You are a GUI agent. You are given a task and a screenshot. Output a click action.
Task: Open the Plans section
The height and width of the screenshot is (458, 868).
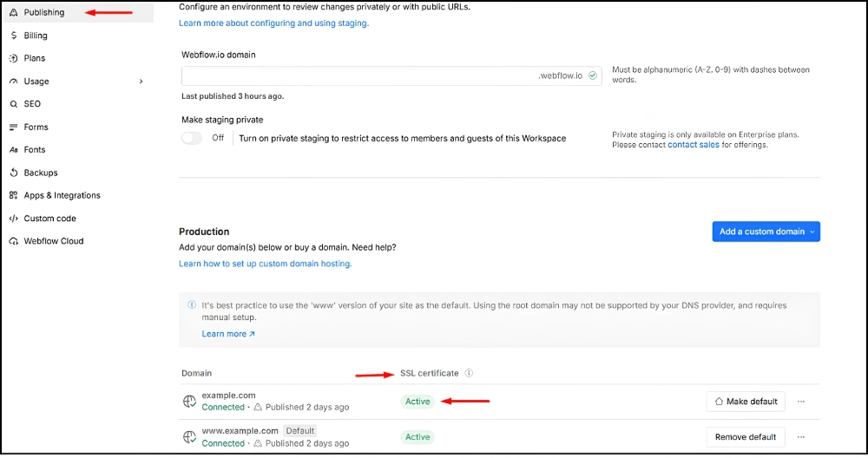click(35, 58)
